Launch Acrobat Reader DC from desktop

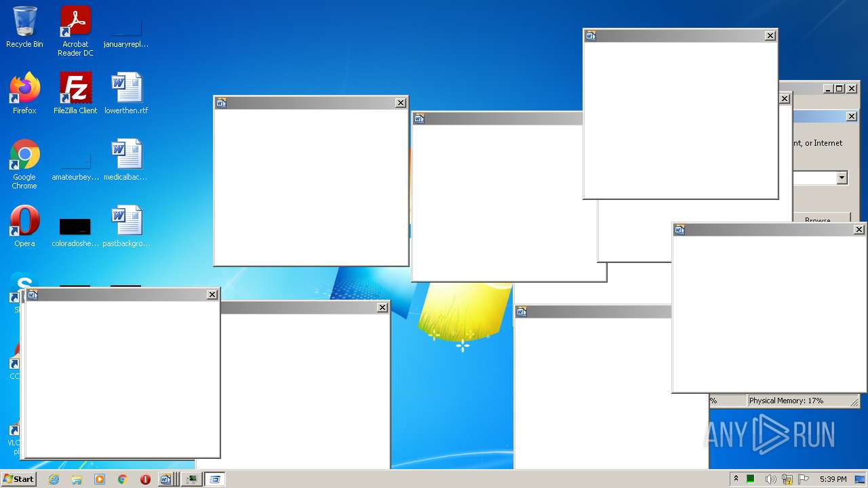tap(75, 30)
